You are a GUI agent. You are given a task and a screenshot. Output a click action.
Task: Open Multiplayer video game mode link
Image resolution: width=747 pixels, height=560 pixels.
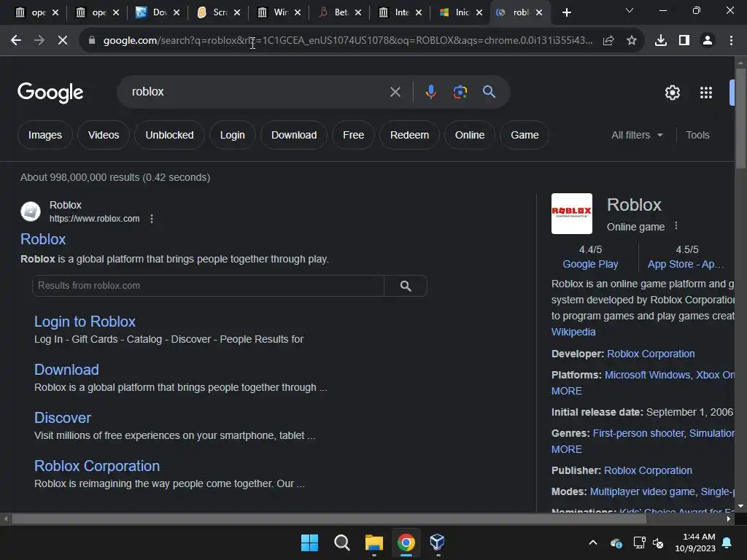click(x=642, y=491)
